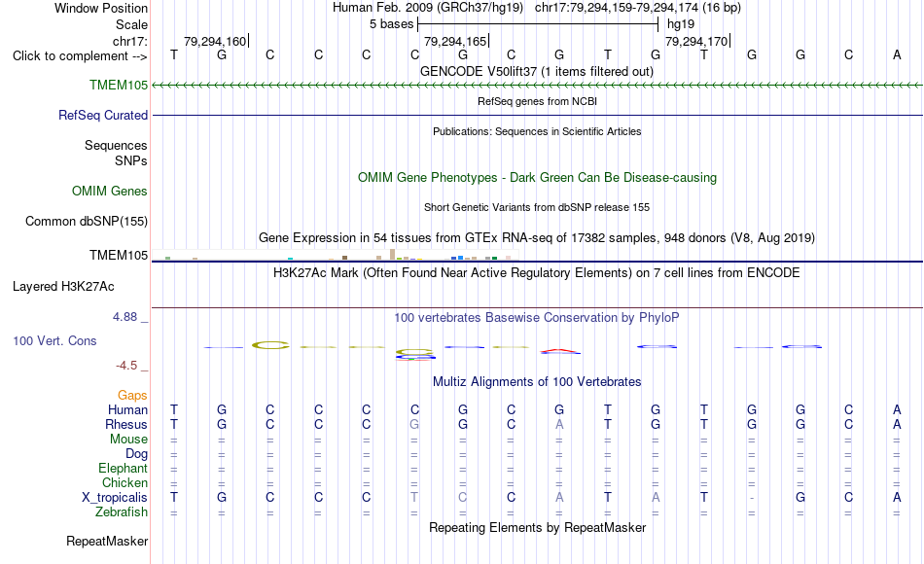Click the Elephant alignment row label
The height and width of the screenshot is (564, 924).
click(x=123, y=468)
